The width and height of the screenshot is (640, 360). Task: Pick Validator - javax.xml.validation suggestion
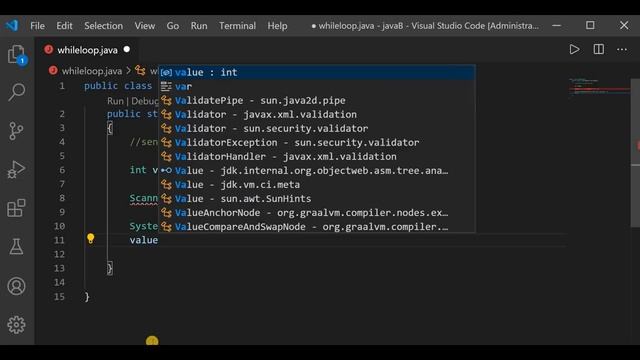[317, 114]
